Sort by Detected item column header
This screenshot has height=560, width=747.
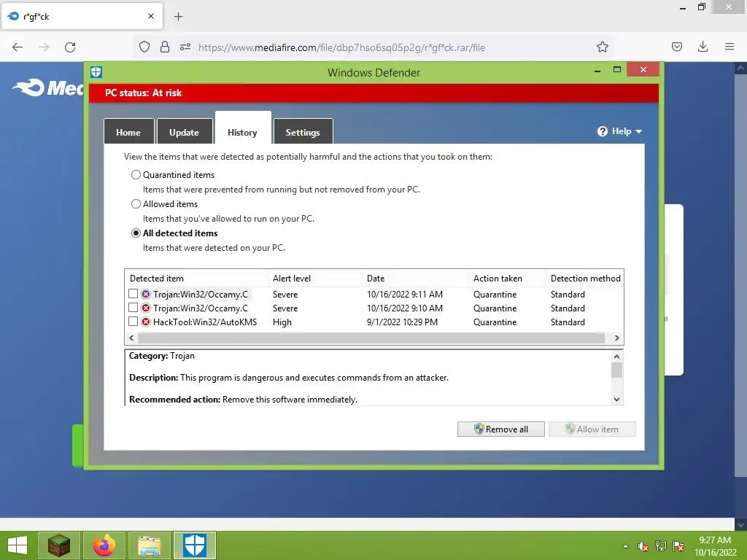[x=196, y=279]
